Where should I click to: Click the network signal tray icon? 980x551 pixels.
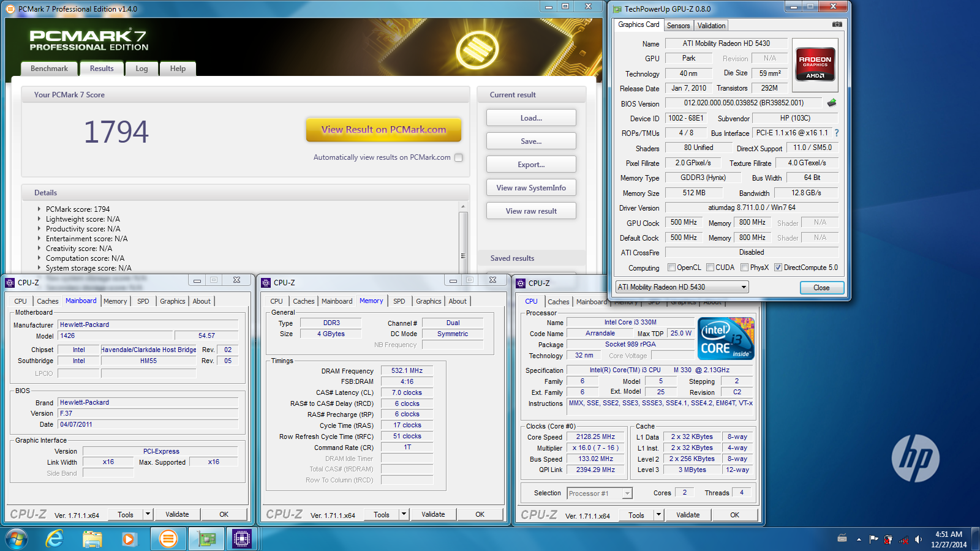903,539
